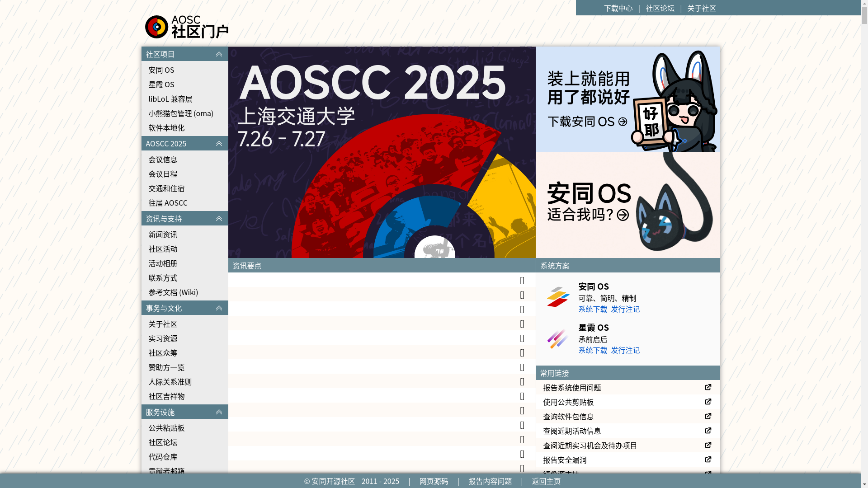Click the arrow circle beside 适合我吗?

click(x=623, y=215)
